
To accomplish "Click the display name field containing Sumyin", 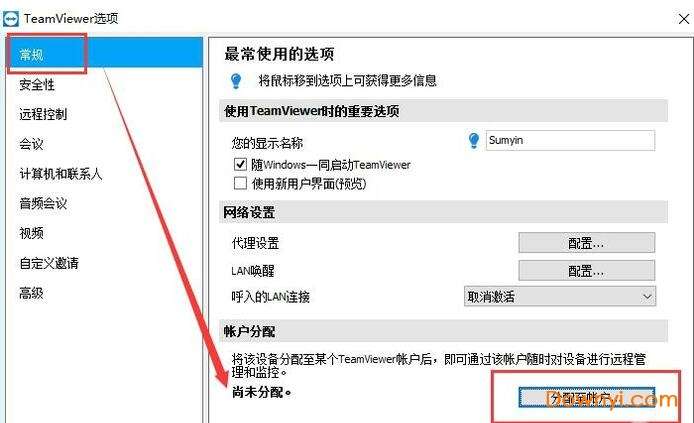I will [570, 140].
